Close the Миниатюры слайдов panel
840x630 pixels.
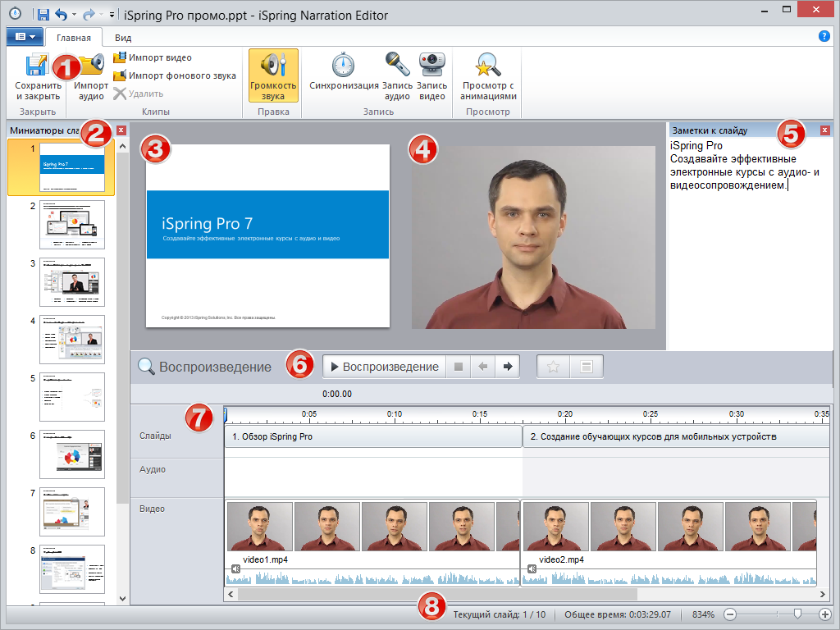(x=121, y=130)
